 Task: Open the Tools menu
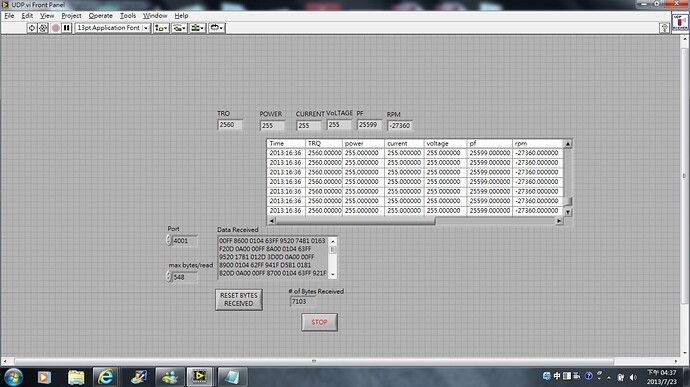pos(128,15)
